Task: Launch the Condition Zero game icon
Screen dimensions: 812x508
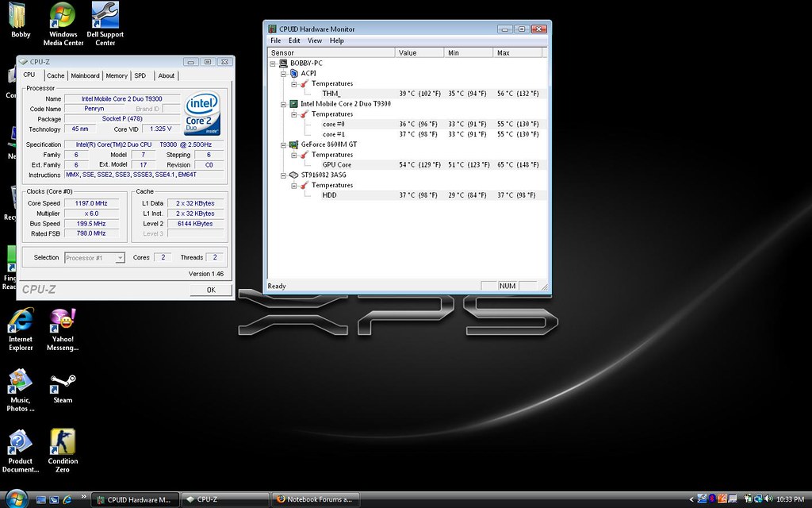Action: (x=63, y=451)
